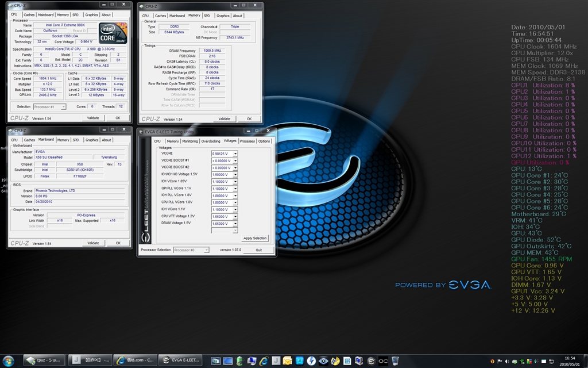
Task: Click Apply Selection in E-LEET
Action: 254,238
